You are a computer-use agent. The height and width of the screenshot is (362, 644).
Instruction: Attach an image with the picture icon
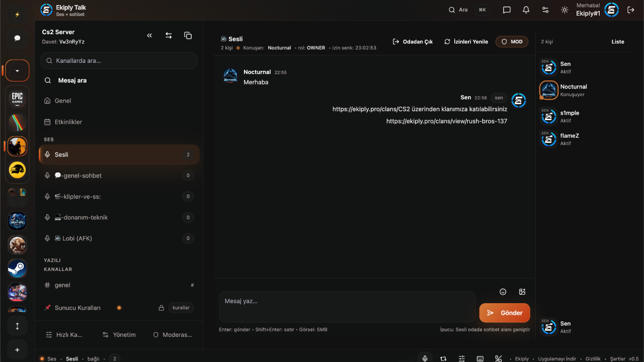click(522, 292)
